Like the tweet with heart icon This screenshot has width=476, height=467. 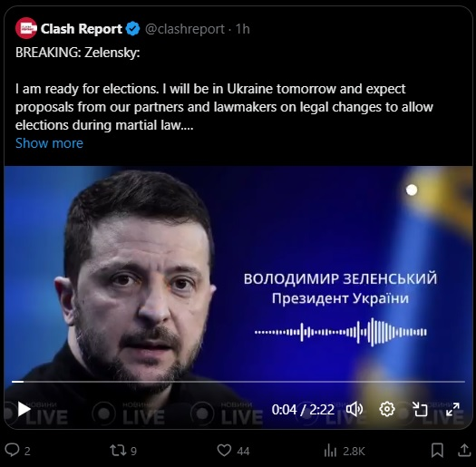233,451
